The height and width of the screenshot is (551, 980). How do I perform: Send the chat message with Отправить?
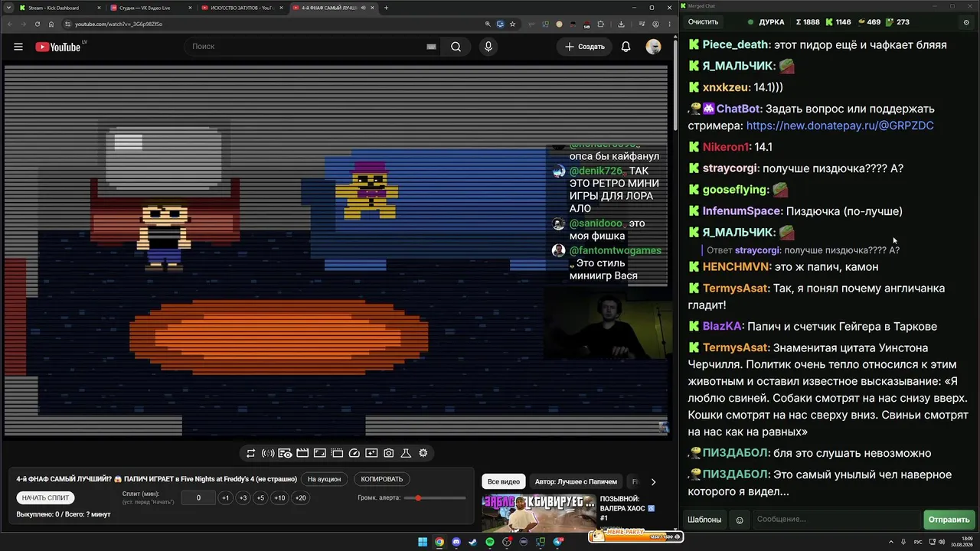pyautogui.click(x=949, y=520)
